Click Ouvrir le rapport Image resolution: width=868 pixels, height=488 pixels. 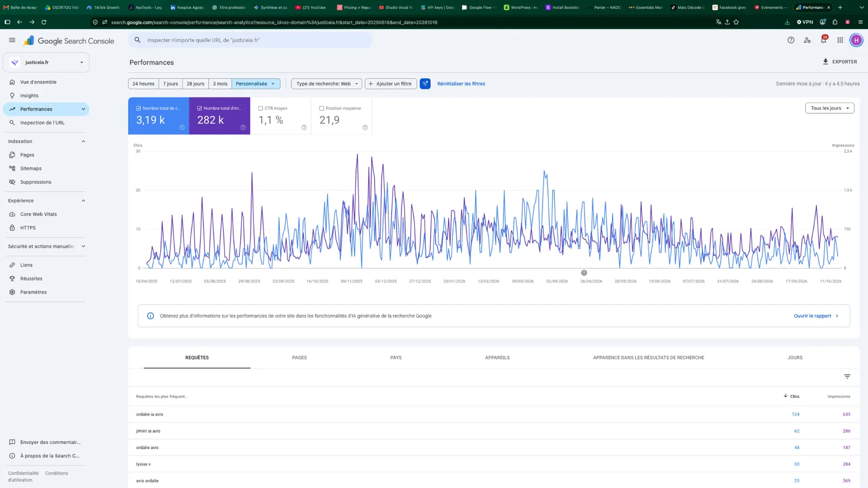tap(816, 316)
